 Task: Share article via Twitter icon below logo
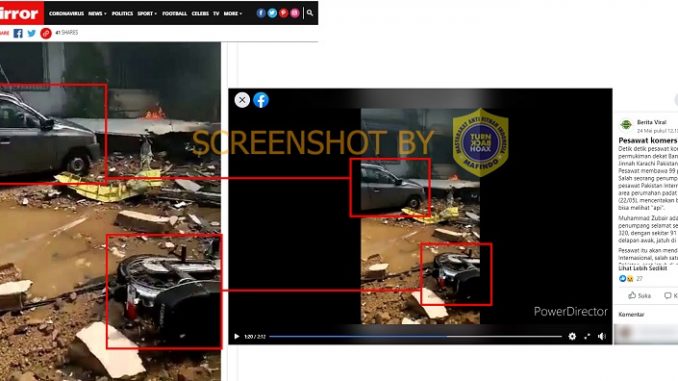32,33
